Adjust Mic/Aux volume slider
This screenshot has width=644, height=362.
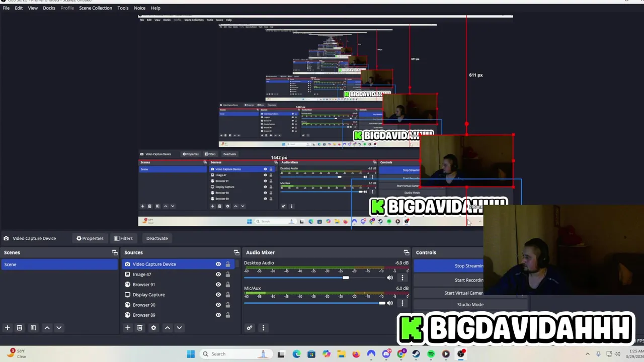click(382, 303)
